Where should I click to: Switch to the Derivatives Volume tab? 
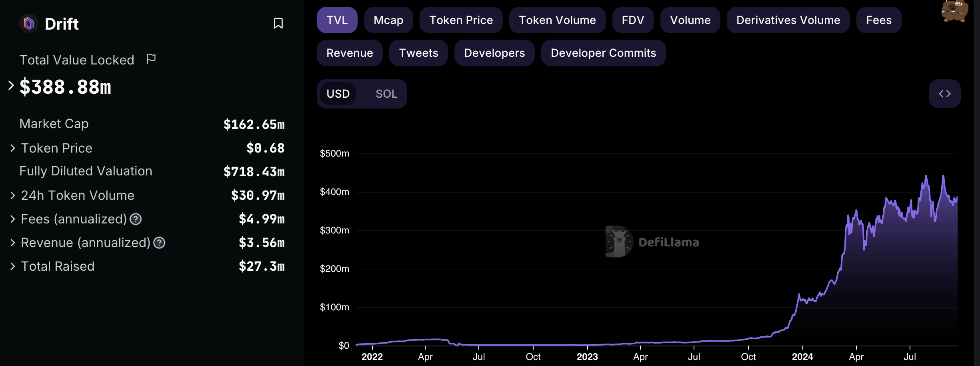[788, 20]
